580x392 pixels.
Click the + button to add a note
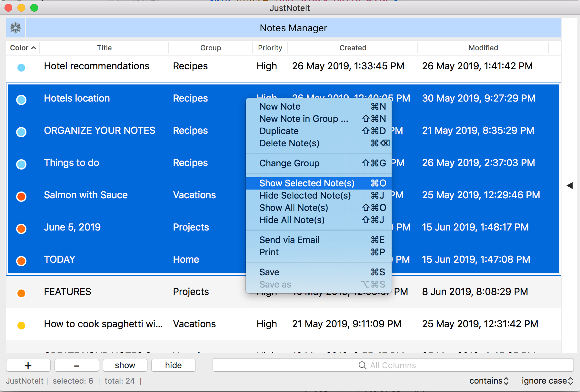pos(28,365)
